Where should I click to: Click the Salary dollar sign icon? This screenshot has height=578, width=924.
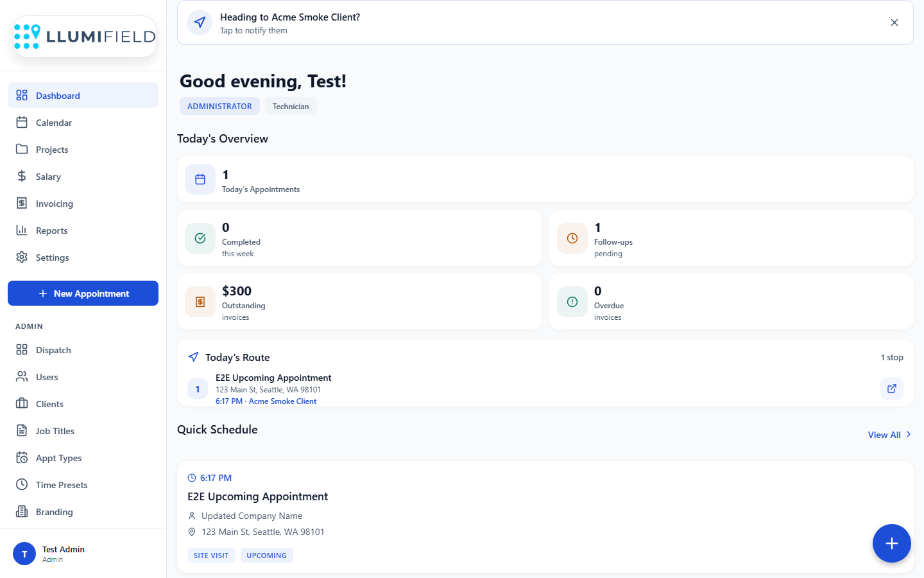click(22, 176)
